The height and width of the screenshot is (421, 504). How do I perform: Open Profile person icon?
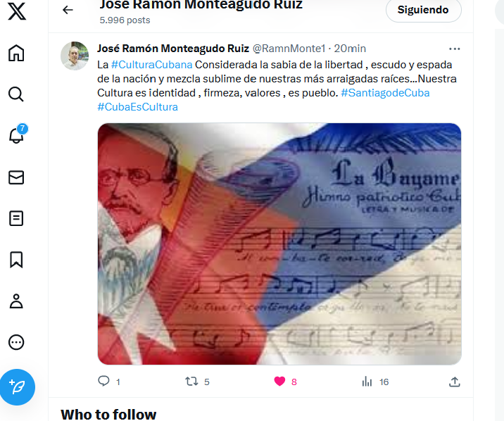(16, 301)
